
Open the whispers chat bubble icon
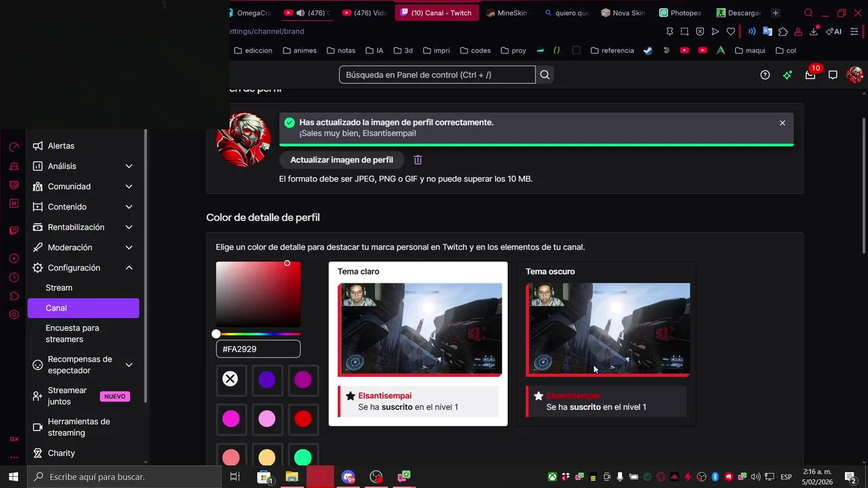click(833, 75)
